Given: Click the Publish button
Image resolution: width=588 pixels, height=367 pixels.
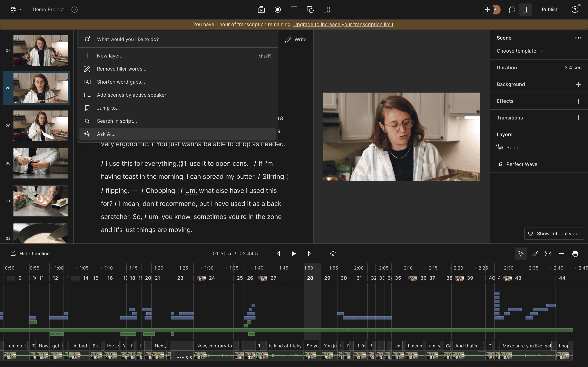Looking at the screenshot, I should pyautogui.click(x=550, y=9).
